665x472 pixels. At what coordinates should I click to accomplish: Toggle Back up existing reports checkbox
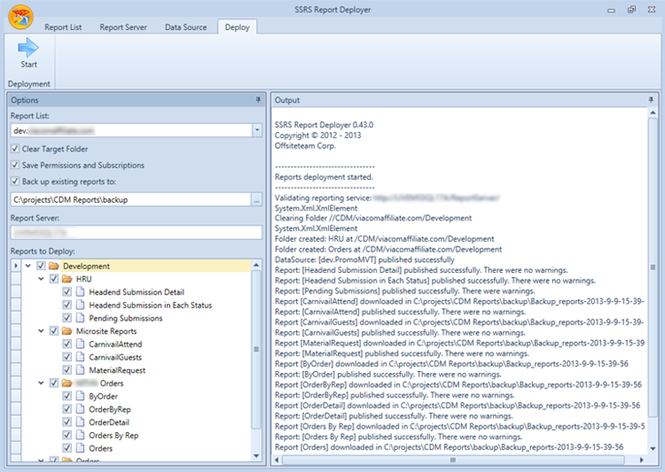pyautogui.click(x=15, y=182)
